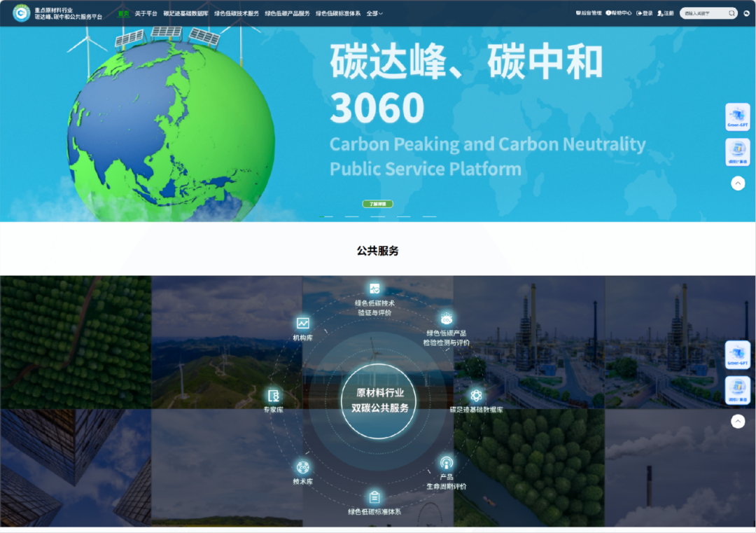
Task: Open the 专家库 icon
Action: tap(274, 396)
